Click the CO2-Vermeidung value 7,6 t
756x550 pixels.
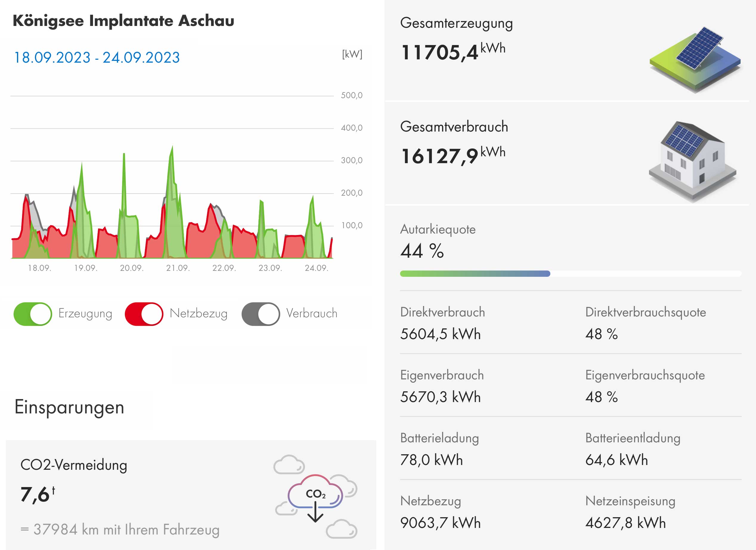click(37, 494)
